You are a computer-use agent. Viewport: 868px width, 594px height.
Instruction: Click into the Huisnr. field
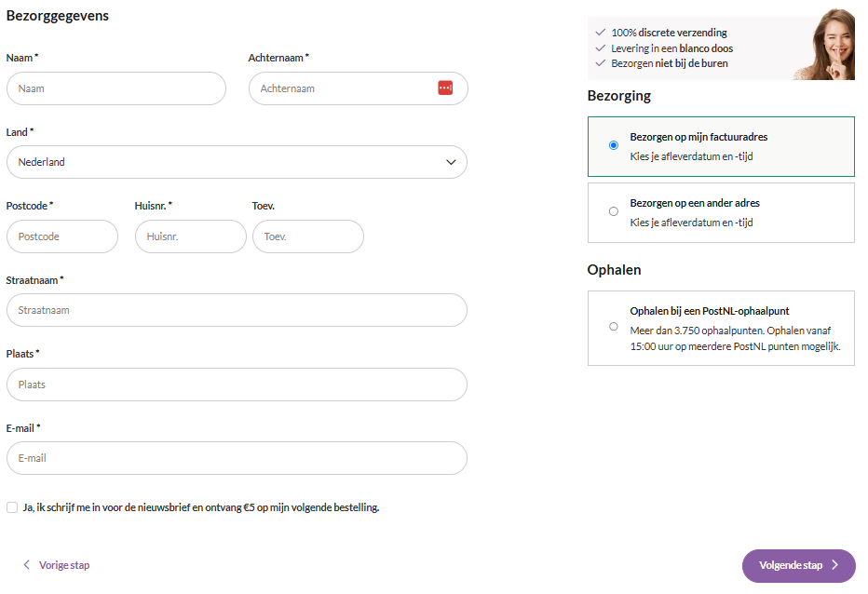[x=190, y=236]
